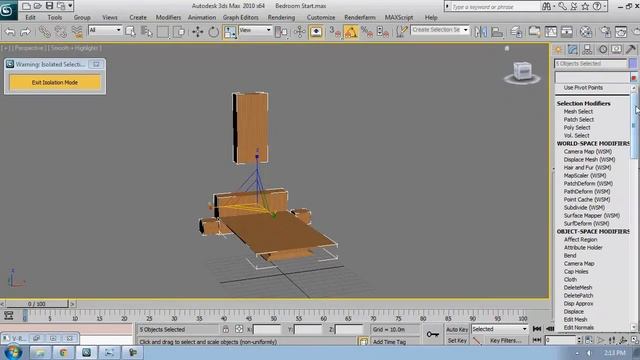Click Select and Manipulate icon

(300, 31)
